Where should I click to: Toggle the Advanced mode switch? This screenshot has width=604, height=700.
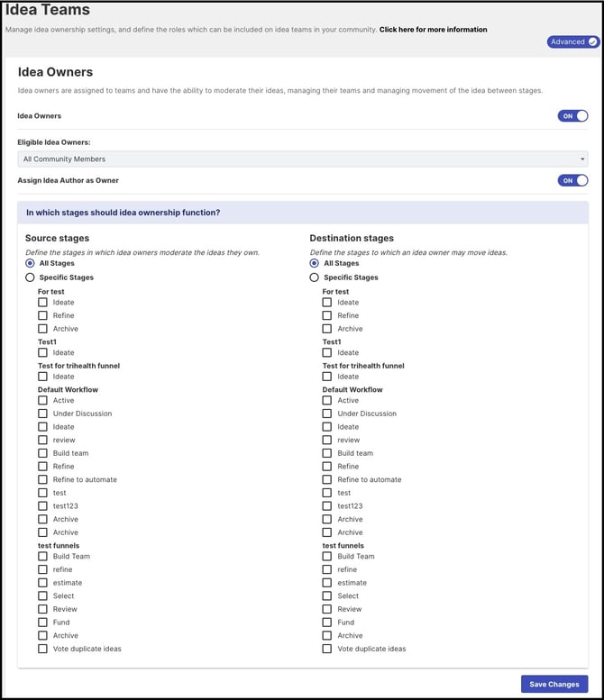(x=572, y=41)
